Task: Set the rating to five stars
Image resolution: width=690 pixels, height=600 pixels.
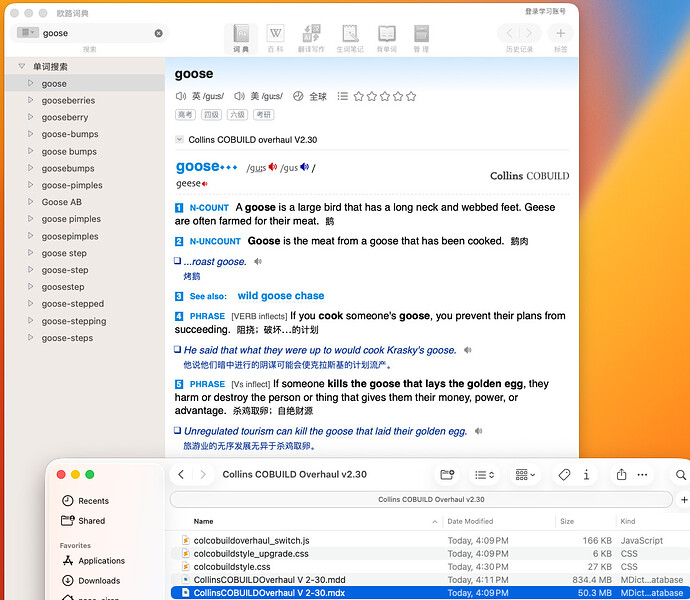Action: 411,96
